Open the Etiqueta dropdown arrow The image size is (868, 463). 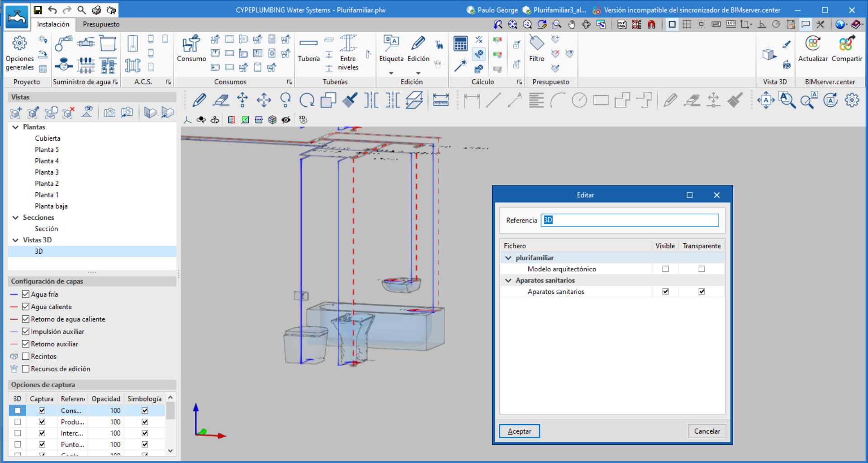[x=391, y=73]
